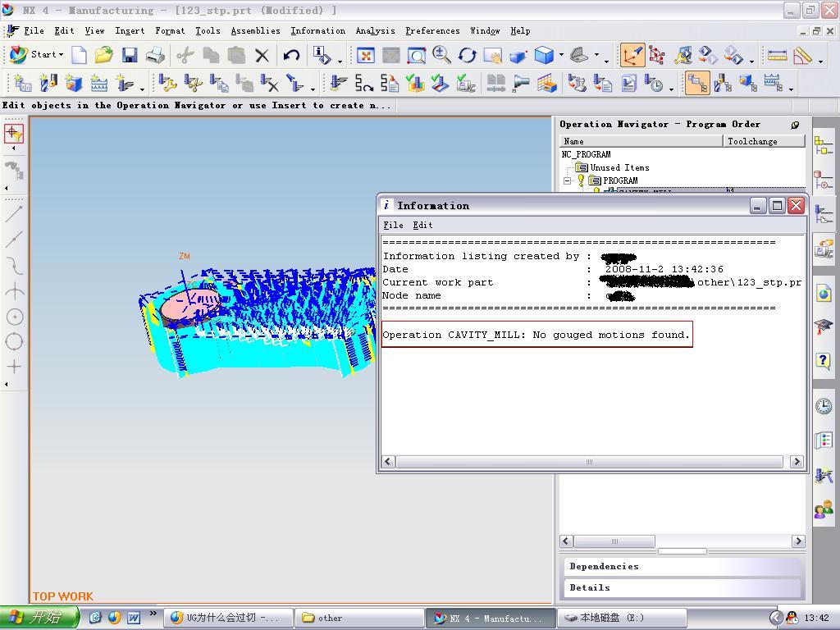The height and width of the screenshot is (630, 840).
Task: Select the Zoom window icon
Action: click(x=416, y=55)
